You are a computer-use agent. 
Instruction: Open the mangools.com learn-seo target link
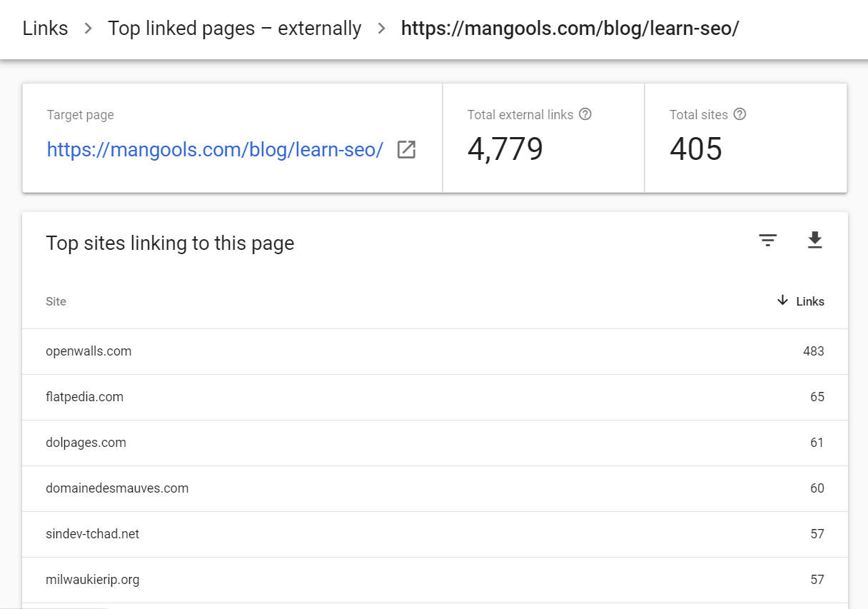click(215, 149)
